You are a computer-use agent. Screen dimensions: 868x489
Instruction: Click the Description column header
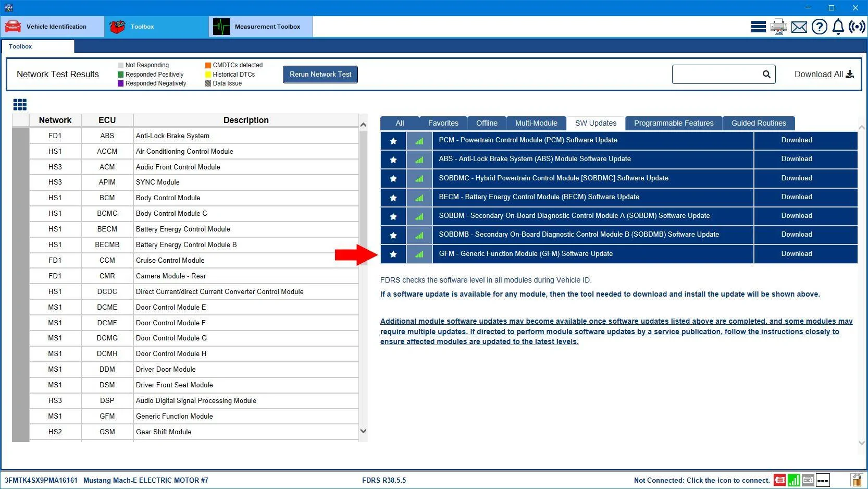click(x=246, y=120)
